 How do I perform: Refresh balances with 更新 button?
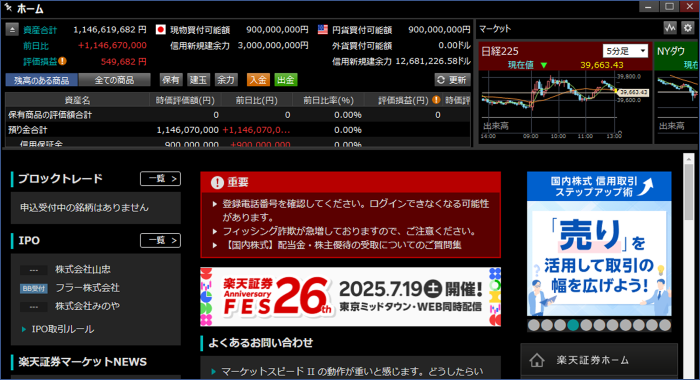tap(453, 79)
